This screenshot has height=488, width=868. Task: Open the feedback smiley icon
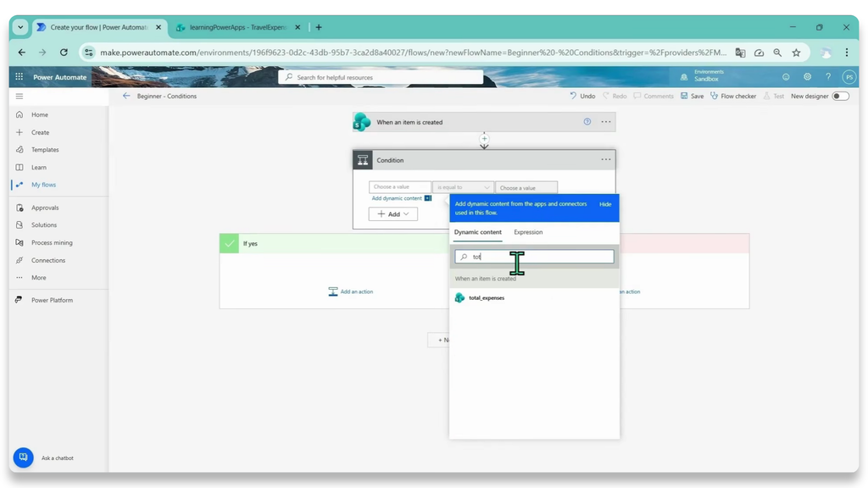coord(786,77)
